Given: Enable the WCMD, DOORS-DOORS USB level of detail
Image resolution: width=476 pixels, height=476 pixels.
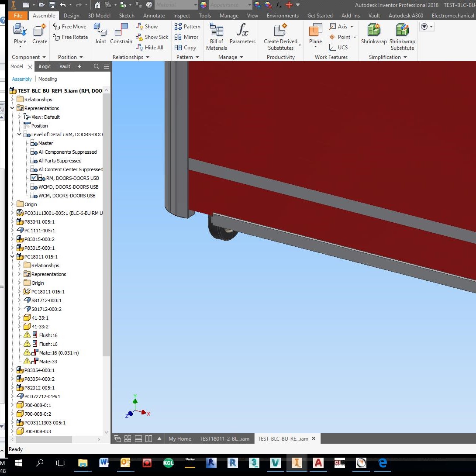Looking at the screenshot, I should (34, 187).
